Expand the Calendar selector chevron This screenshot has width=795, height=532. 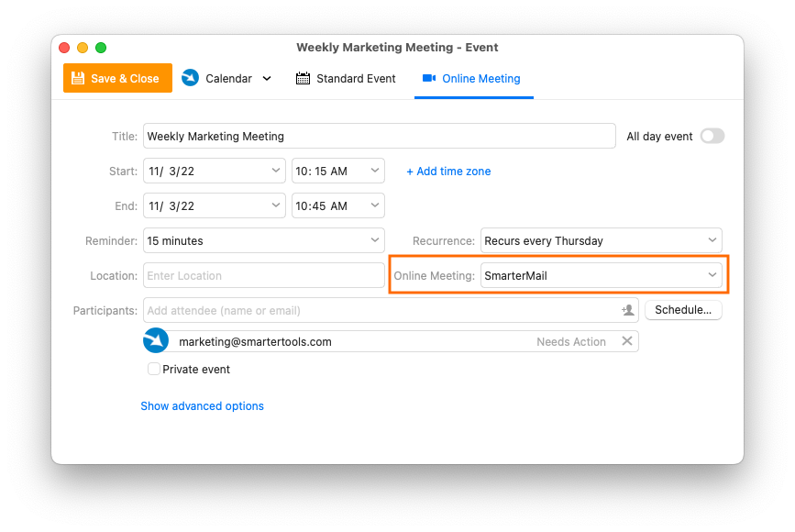pyautogui.click(x=267, y=79)
